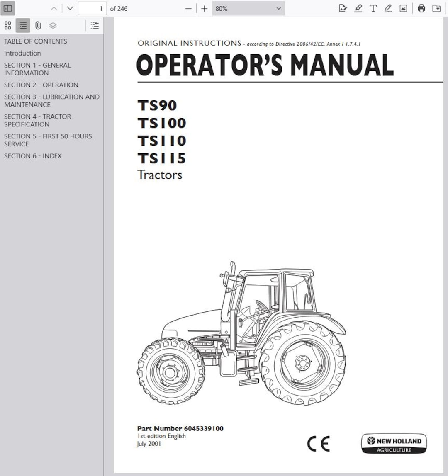
Task: Go to next page arrow
Action: point(70,8)
